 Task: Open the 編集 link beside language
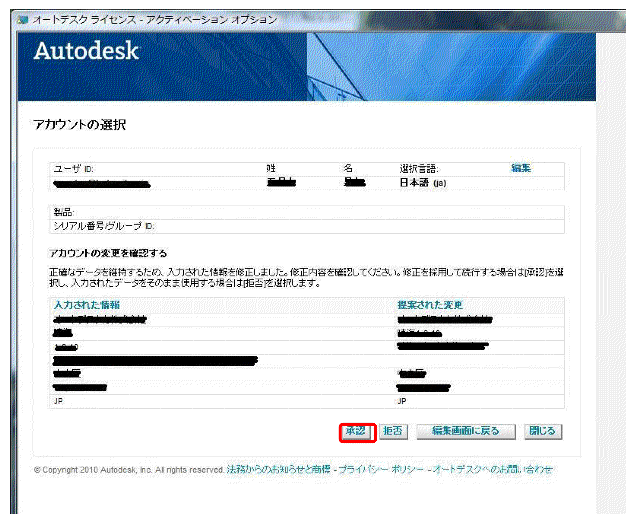coord(521,169)
